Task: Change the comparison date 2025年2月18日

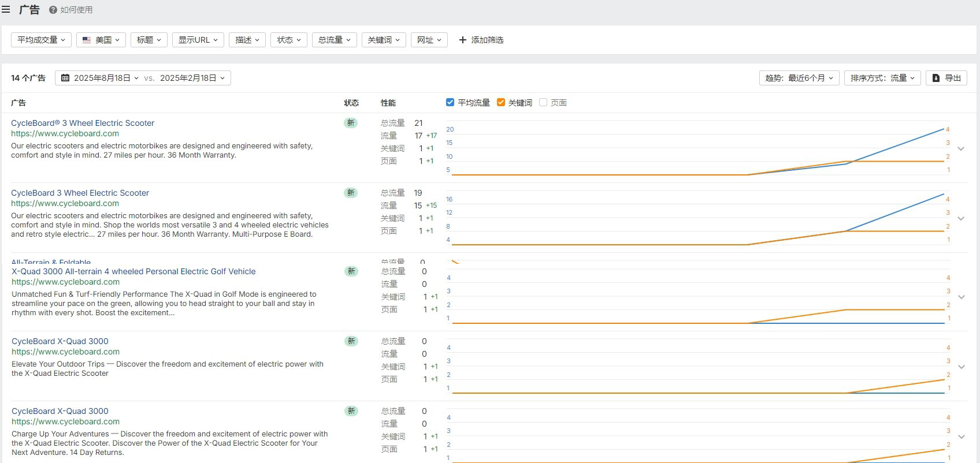Action: [x=192, y=78]
